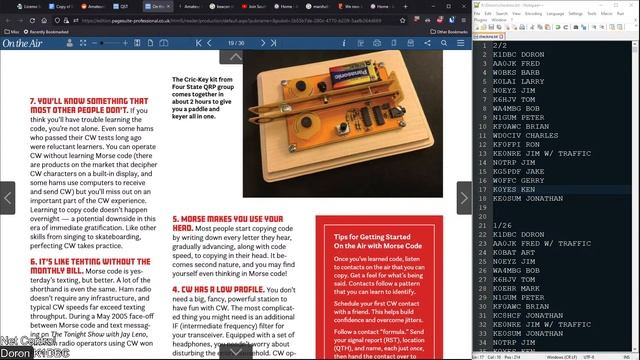Open the Notepad++ Edit menu
This screenshot has width=640, height=360.
click(488, 13)
